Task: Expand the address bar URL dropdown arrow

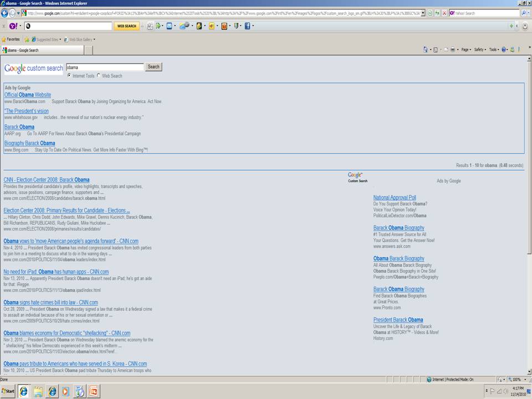Action: tap(423, 13)
